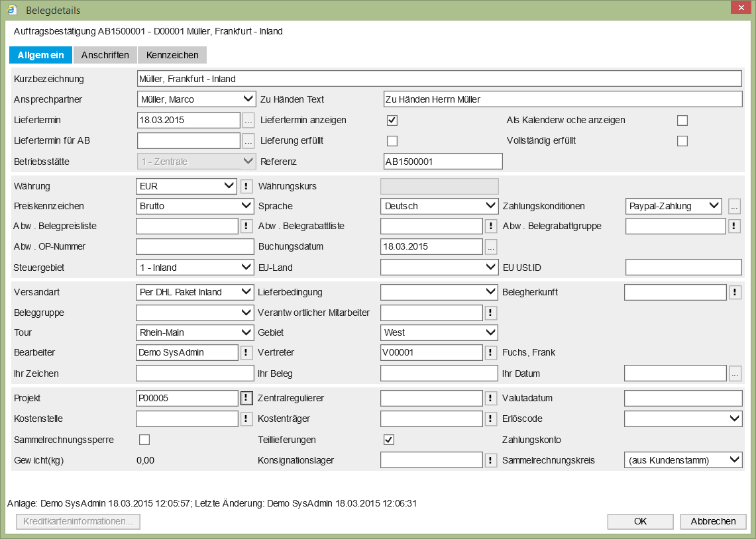Click the lookup icon beside Projekt field
Screen dimensions: 756x539
[246, 398]
